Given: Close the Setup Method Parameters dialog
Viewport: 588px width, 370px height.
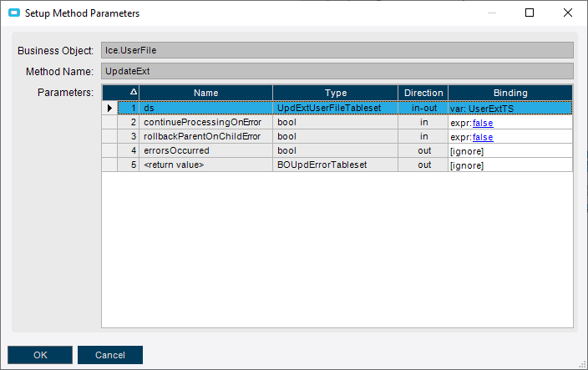Looking at the screenshot, I should [x=568, y=13].
